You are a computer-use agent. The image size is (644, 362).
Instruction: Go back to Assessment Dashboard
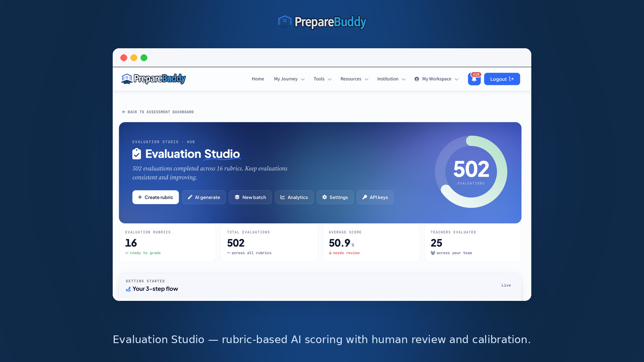[158, 112]
